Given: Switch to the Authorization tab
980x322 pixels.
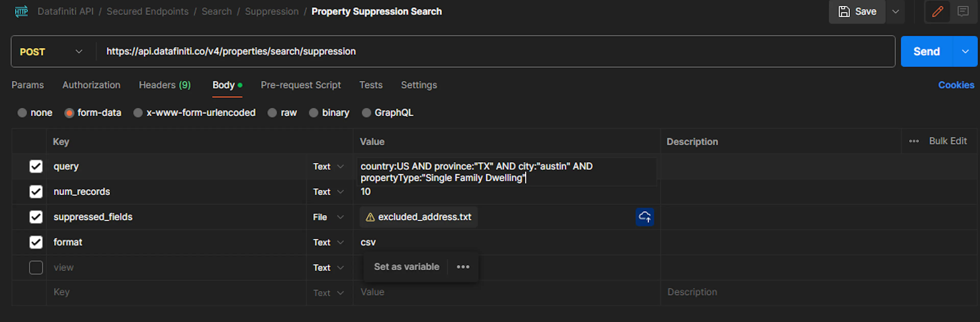Looking at the screenshot, I should coord(91,85).
